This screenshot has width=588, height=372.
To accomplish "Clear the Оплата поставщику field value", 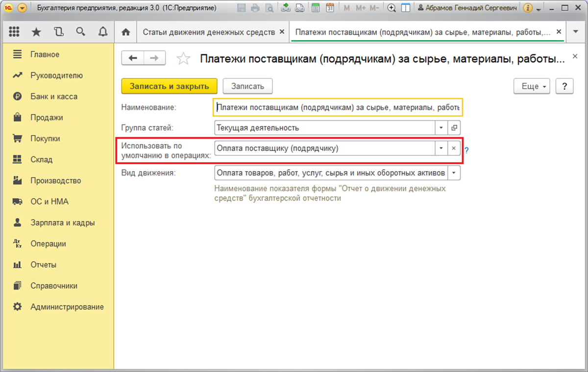I will tap(454, 149).
